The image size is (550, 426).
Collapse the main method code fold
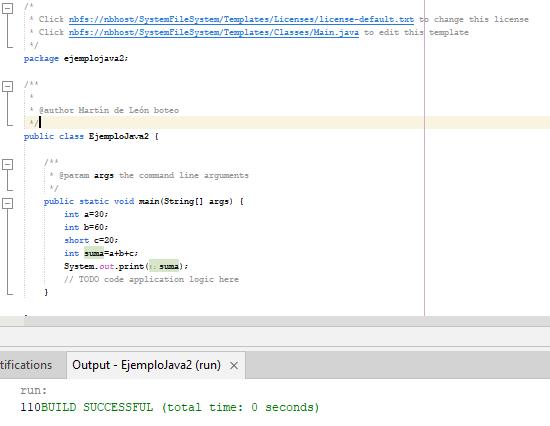tap(8, 204)
